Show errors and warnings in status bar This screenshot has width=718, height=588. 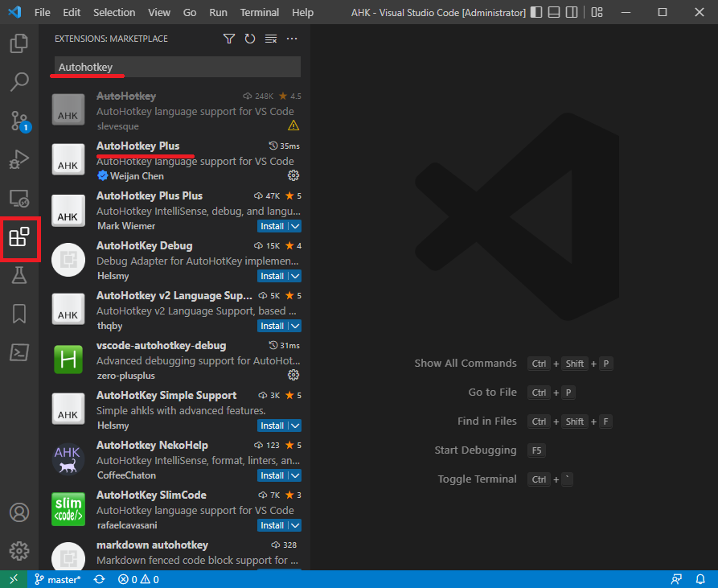(138, 579)
